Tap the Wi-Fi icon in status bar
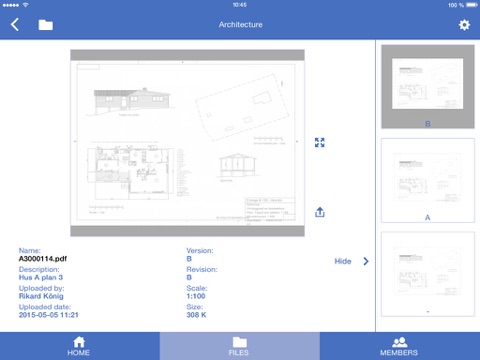Image resolution: width=480 pixels, height=360 pixels. (25, 5)
